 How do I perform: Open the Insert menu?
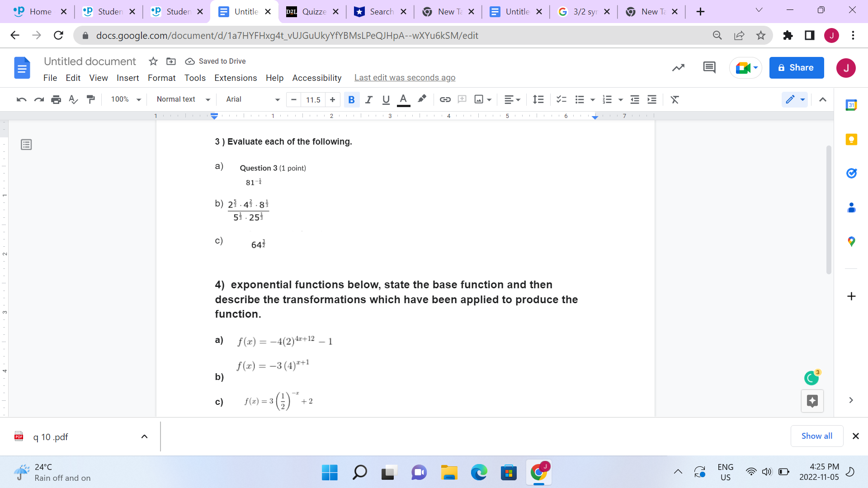click(128, 78)
